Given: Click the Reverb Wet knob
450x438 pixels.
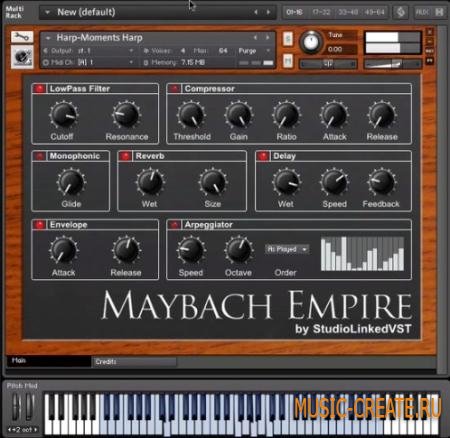Looking at the screenshot, I should coord(150,182).
